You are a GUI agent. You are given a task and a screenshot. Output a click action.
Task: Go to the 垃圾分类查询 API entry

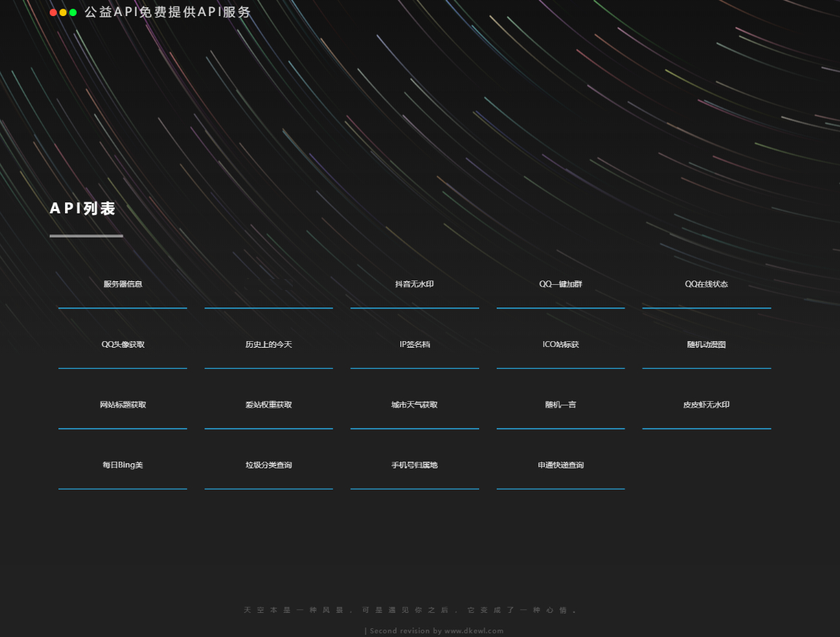click(x=269, y=465)
